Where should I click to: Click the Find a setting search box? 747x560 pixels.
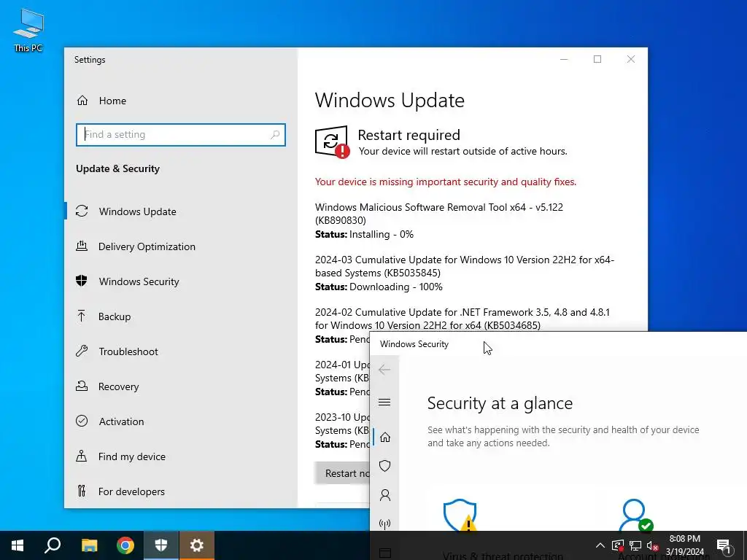point(181,135)
